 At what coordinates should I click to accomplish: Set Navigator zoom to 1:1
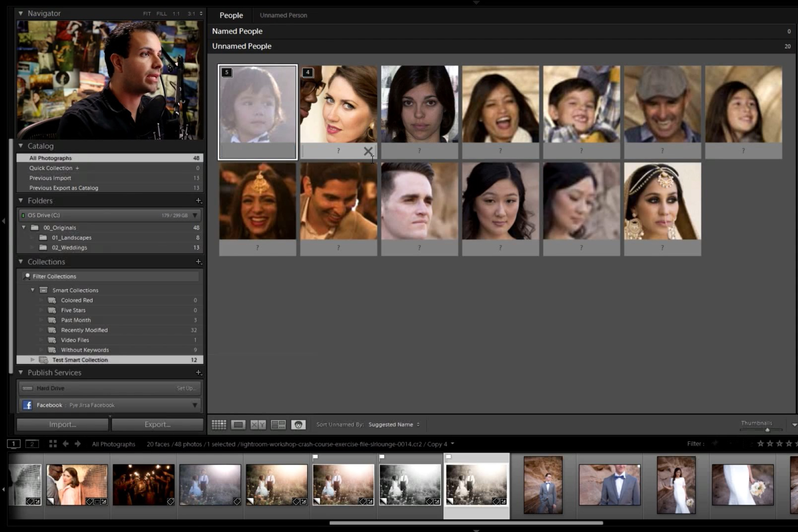(x=176, y=14)
